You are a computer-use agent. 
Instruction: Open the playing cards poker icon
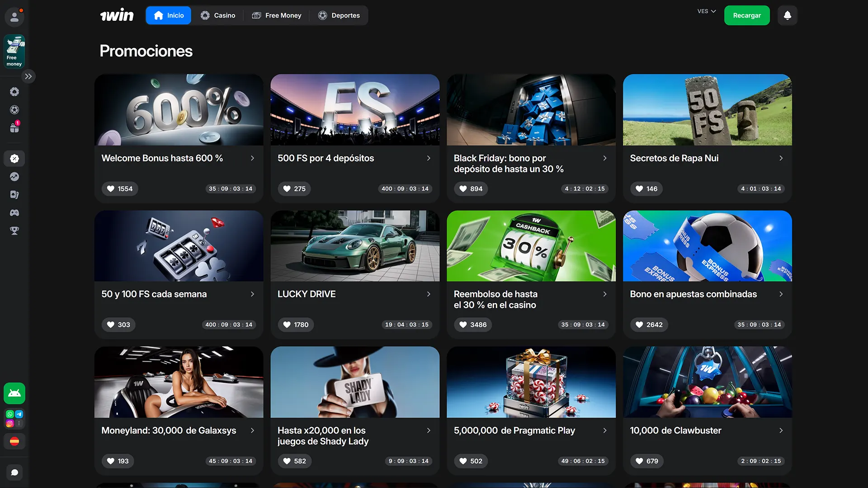14,194
